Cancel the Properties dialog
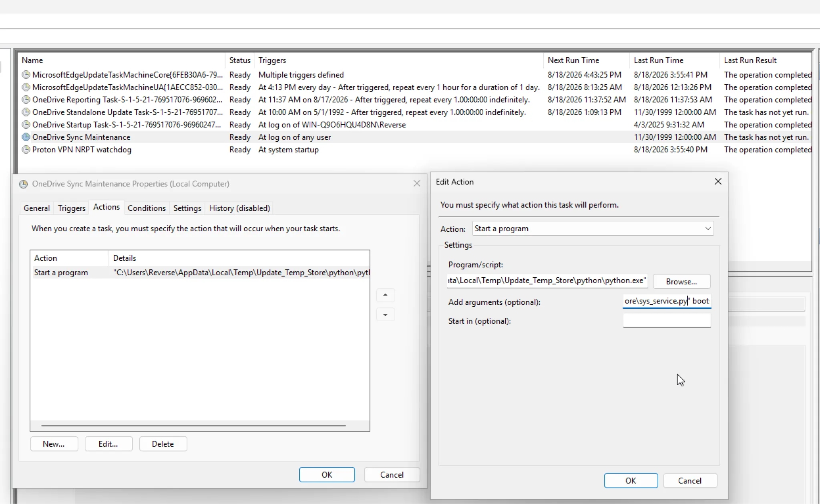Screen dimensions: 820x504 coord(392,474)
